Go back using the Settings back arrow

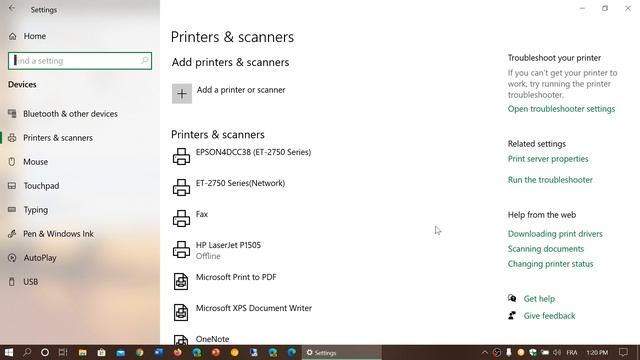coord(12,9)
